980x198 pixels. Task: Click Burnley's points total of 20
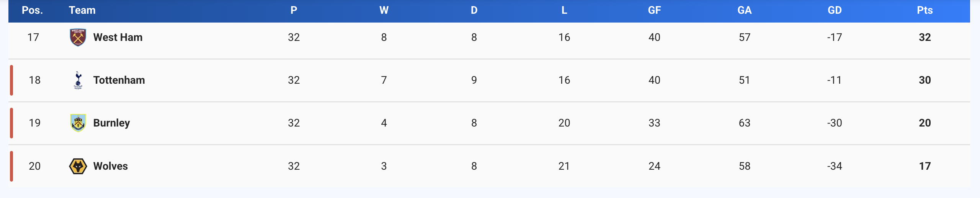pos(924,123)
